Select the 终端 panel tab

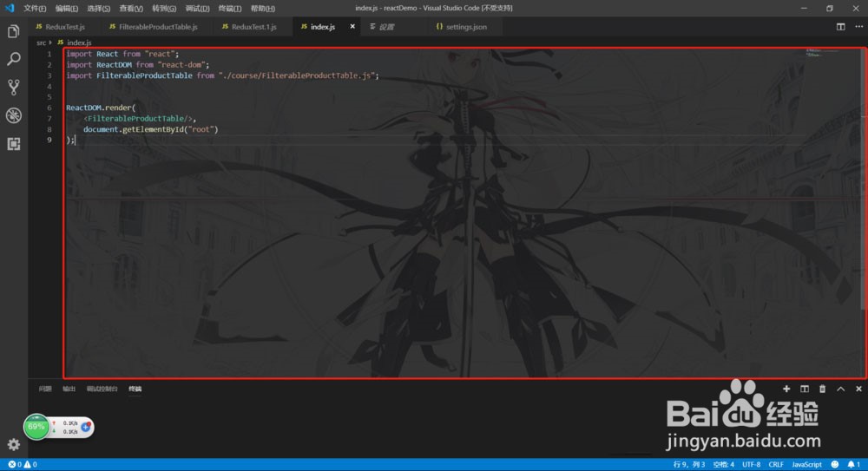(x=135, y=389)
